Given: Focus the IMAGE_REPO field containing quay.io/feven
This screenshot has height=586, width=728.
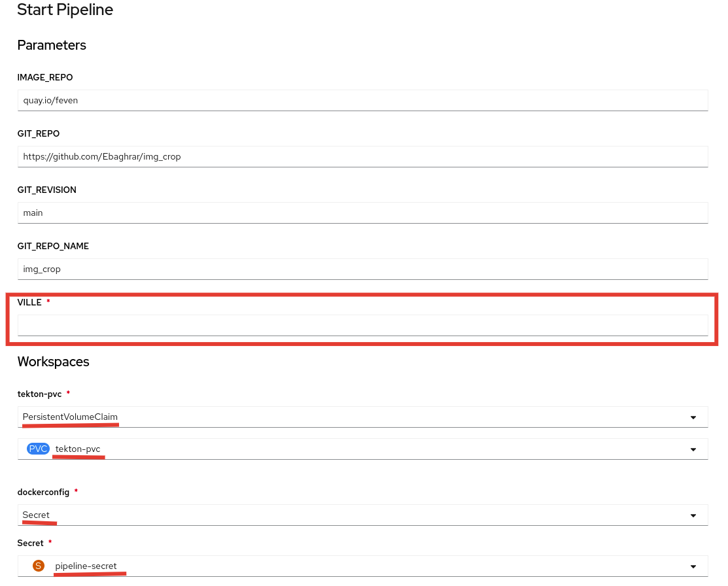Looking at the screenshot, I should tap(362, 101).
